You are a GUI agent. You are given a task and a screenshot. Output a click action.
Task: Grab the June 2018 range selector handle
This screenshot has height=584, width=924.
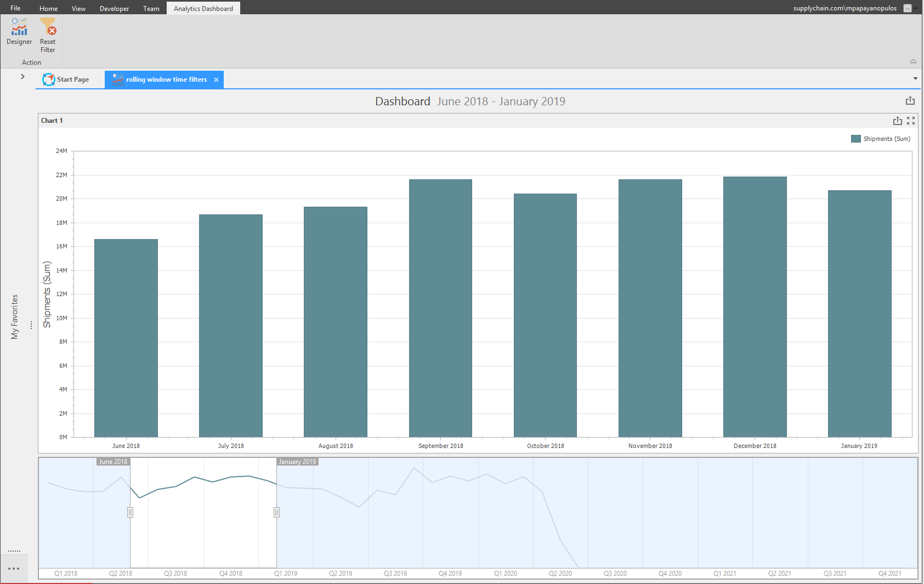point(130,512)
